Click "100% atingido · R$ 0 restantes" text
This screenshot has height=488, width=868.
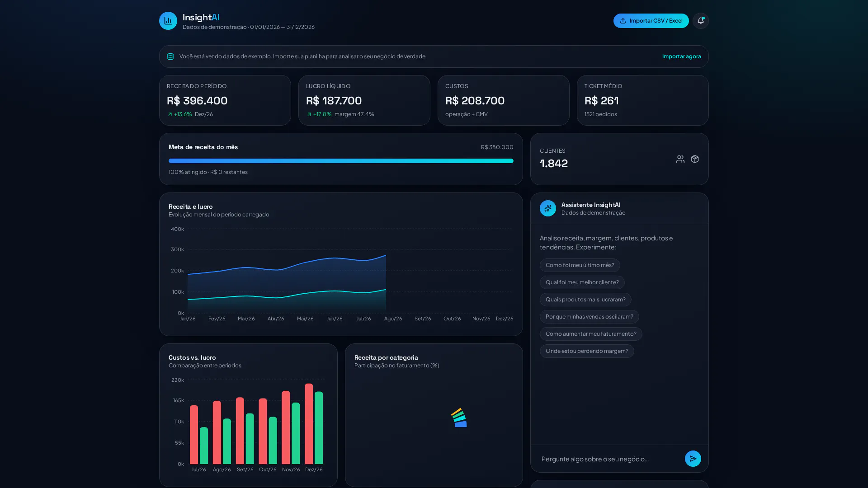[x=208, y=172]
